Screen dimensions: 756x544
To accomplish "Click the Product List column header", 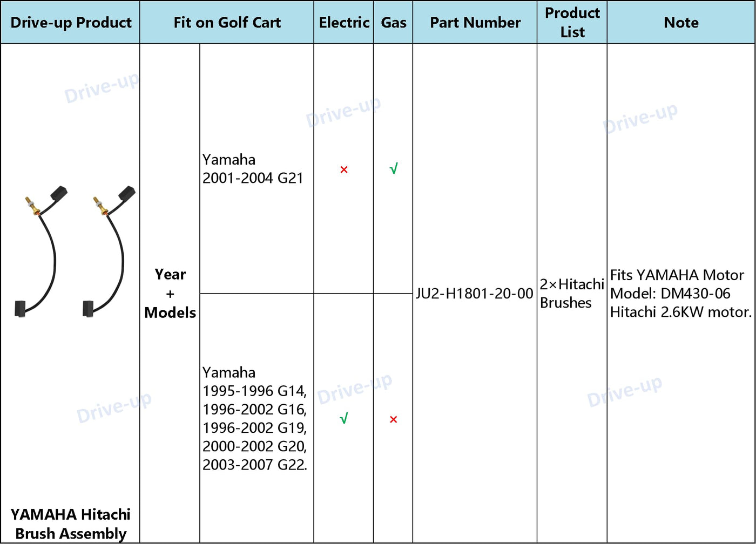I will pyautogui.click(x=572, y=23).
